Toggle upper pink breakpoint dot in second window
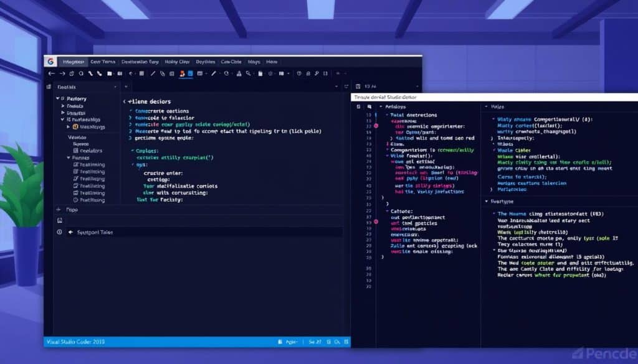Image resolution: width=638 pixels, height=364 pixels. [376, 126]
